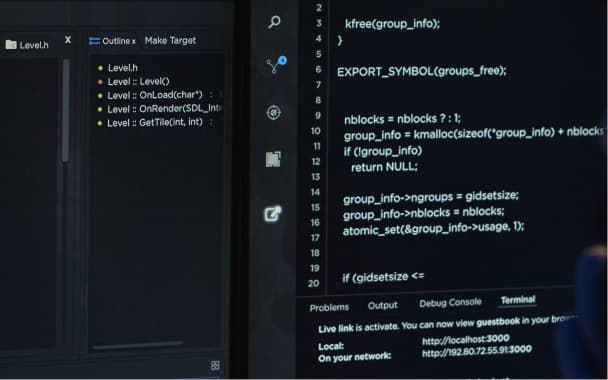Click line number 14 in gutter
Screen dimensions: 608x380
pyautogui.click(x=316, y=192)
